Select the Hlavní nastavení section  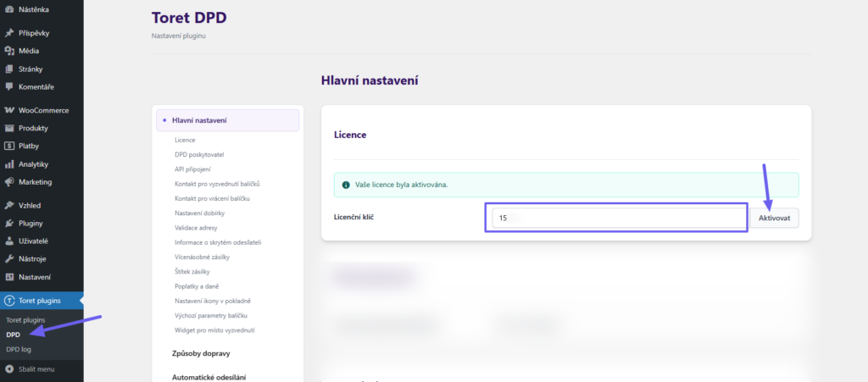point(227,120)
